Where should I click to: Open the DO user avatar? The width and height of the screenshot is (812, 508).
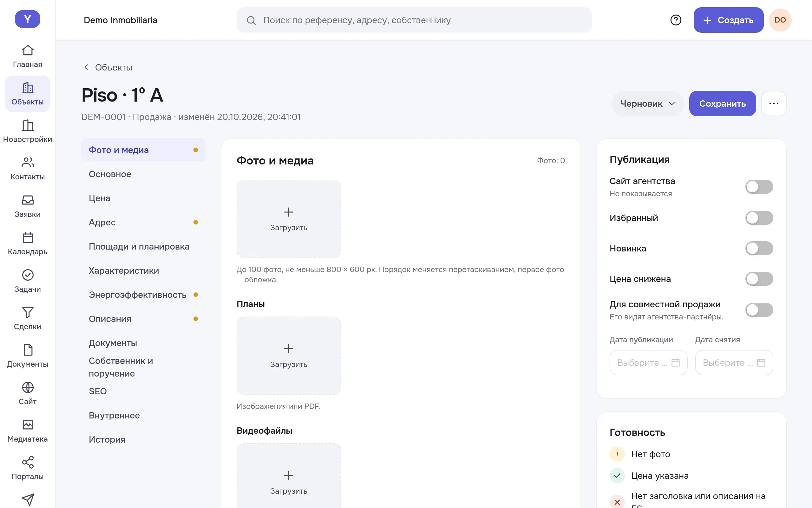point(780,20)
